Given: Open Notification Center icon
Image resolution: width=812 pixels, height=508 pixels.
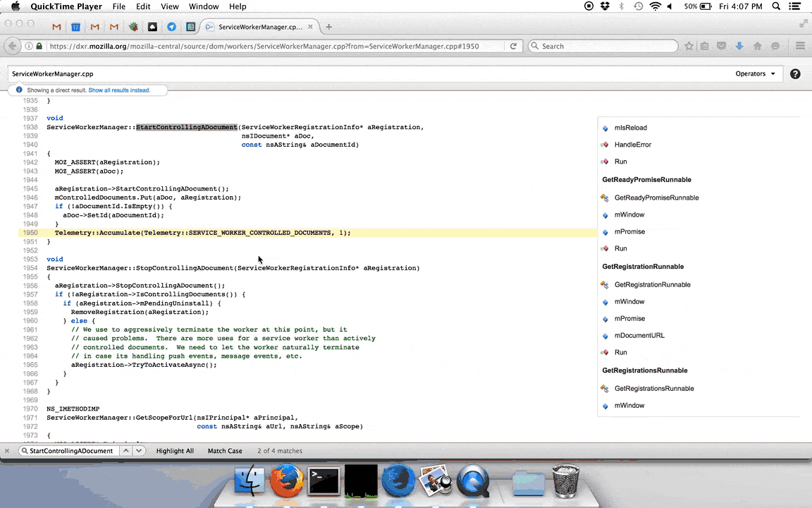Looking at the screenshot, I should tap(795, 6).
